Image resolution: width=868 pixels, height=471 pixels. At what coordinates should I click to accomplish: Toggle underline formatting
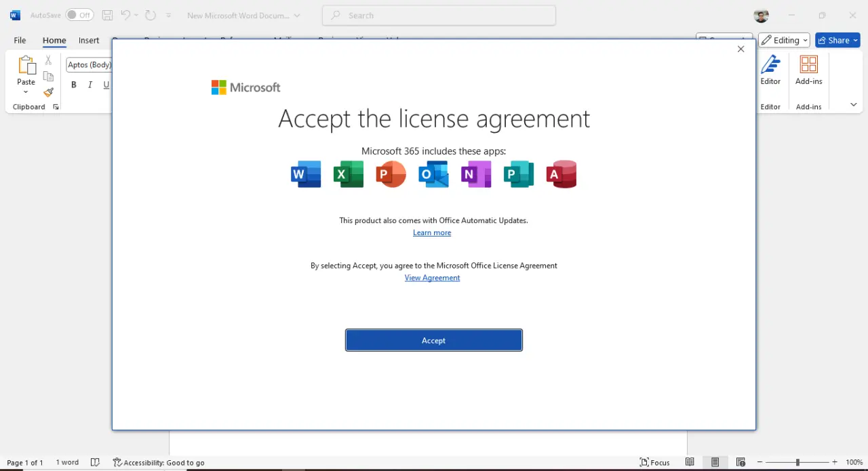click(x=106, y=85)
